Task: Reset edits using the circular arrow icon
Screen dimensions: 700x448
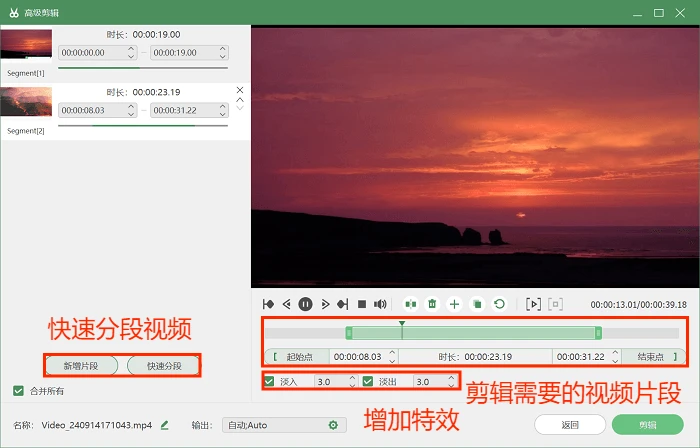Action: (500, 304)
